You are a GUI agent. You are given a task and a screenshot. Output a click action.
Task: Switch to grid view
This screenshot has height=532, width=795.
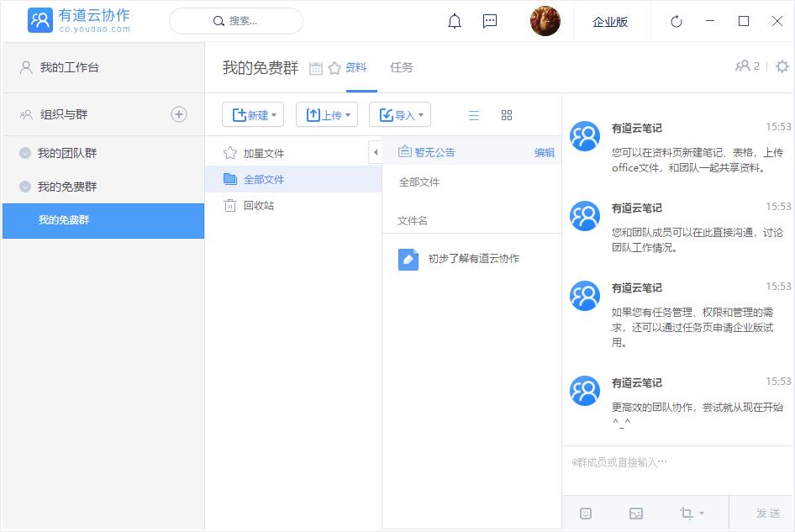click(507, 115)
